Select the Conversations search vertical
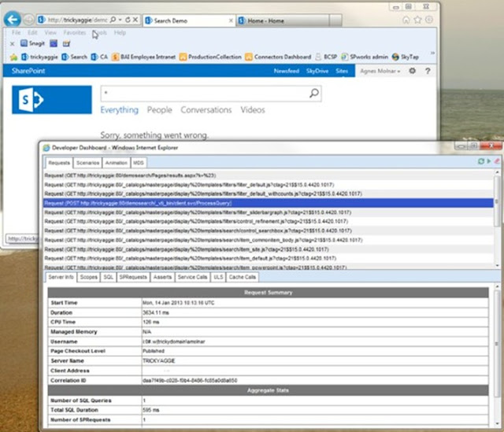Image resolution: width=504 pixels, height=432 pixels. click(x=206, y=110)
